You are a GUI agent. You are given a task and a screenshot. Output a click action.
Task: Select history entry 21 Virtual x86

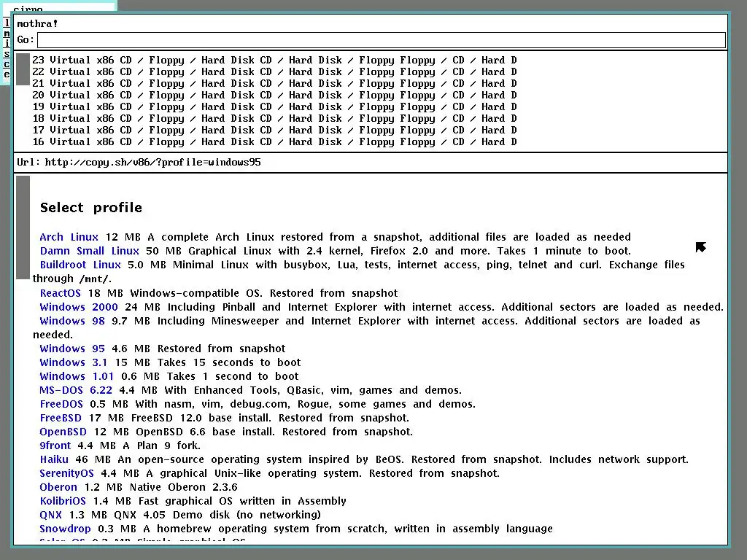[x=274, y=83]
